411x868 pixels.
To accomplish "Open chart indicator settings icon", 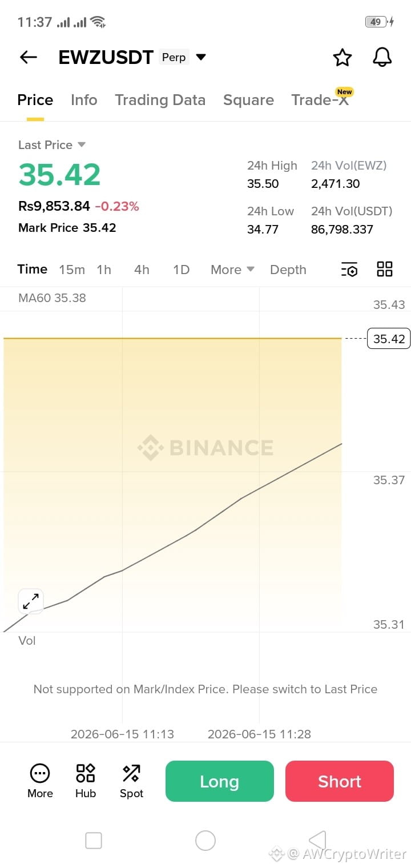I will click(x=349, y=270).
